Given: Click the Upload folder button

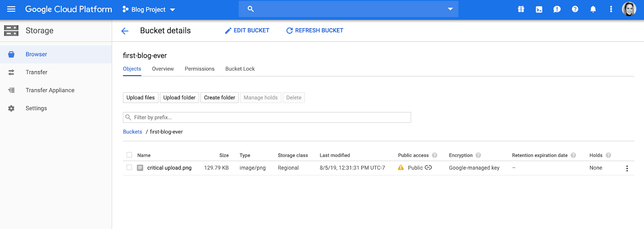Looking at the screenshot, I should tap(180, 98).
